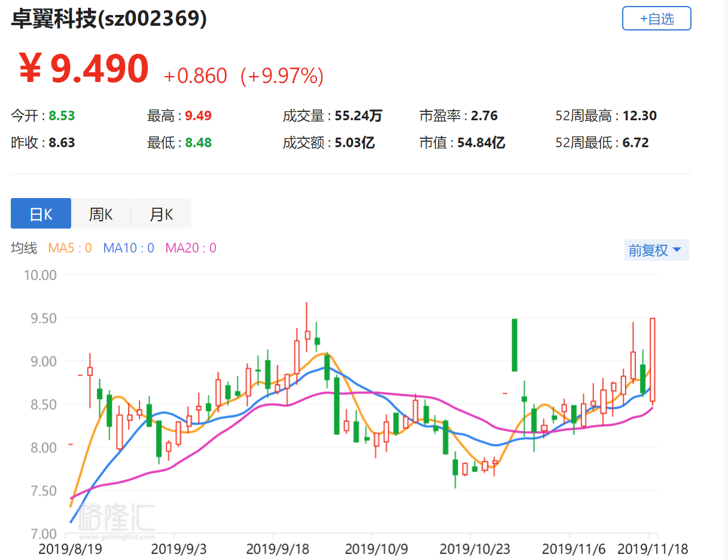728x560 pixels.
Task: Click the 最高 value 9.49
Action: (198, 116)
